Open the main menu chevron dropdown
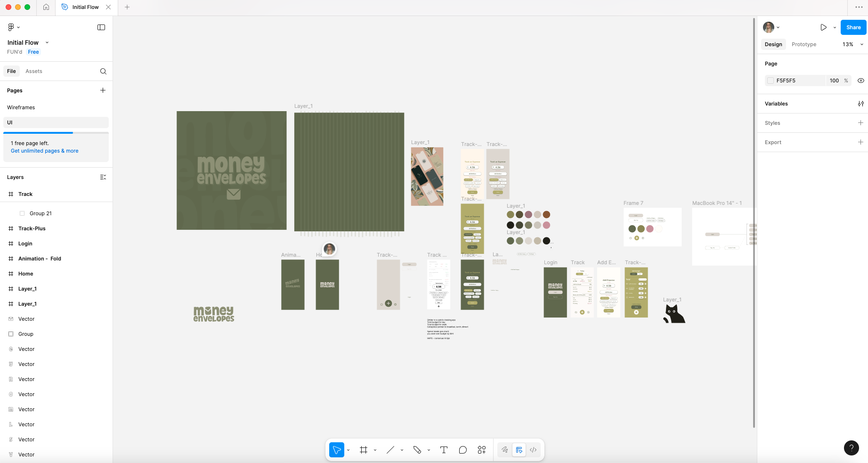Screen dimensions: 868x463 [x=18, y=27]
